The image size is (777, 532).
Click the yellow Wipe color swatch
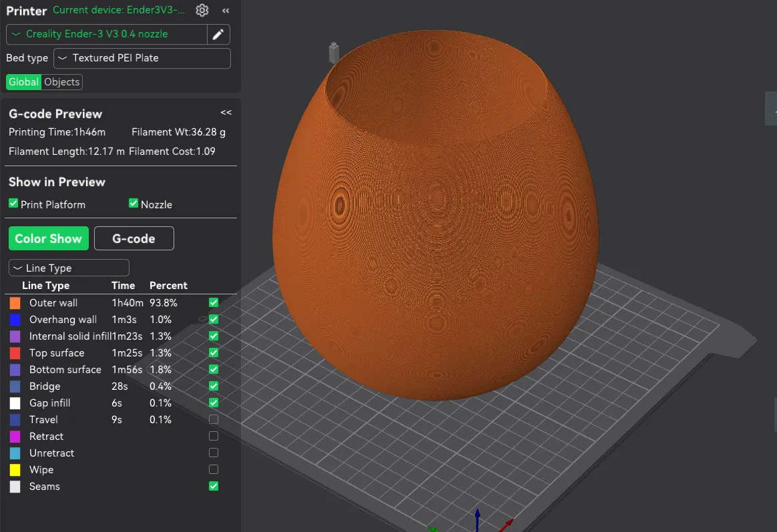click(x=15, y=469)
